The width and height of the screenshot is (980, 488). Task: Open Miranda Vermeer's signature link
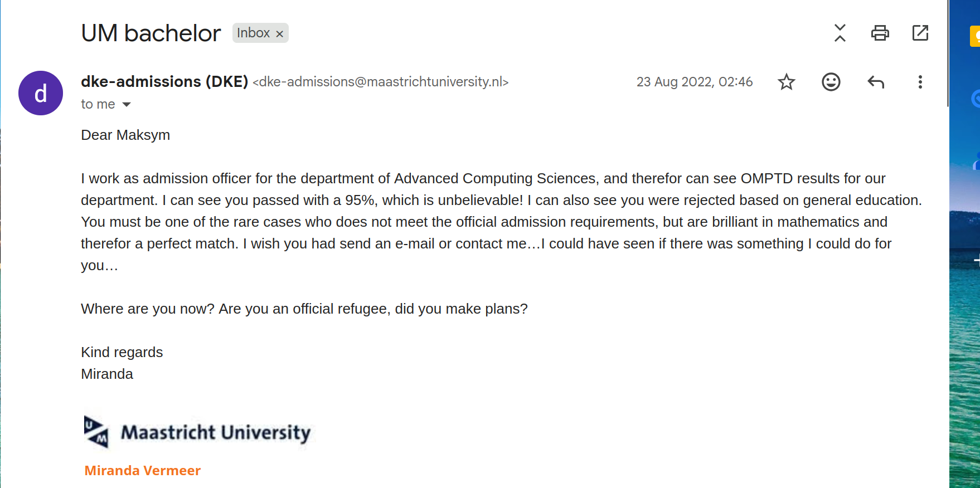click(x=142, y=471)
